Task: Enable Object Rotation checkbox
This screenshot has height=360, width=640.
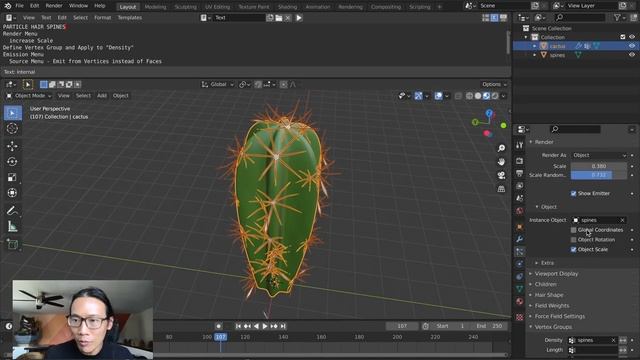Action: (x=573, y=240)
